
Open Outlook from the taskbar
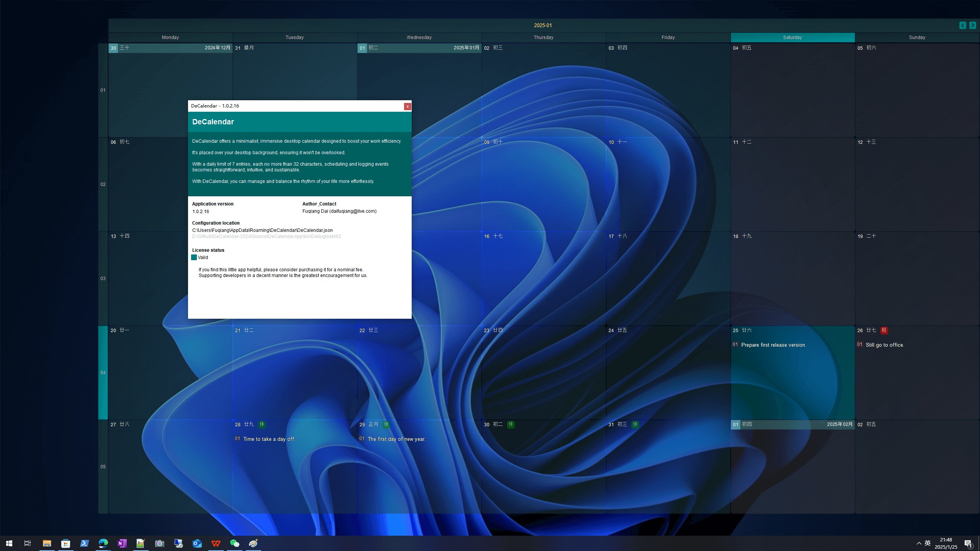point(197,543)
